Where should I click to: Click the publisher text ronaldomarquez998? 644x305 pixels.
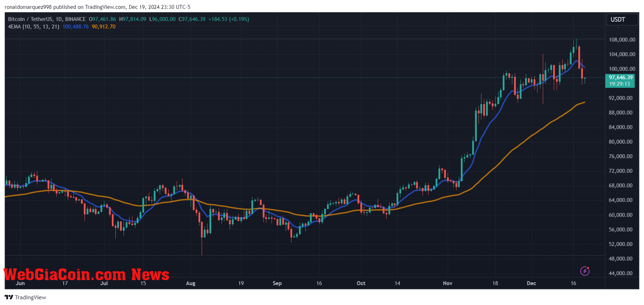pos(28,7)
